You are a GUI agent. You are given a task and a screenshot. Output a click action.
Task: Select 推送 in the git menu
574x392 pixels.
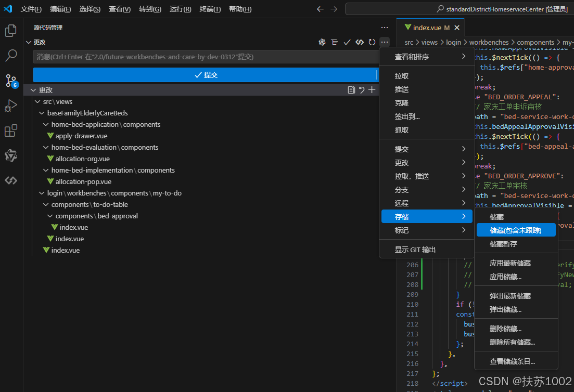(x=427, y=89)
